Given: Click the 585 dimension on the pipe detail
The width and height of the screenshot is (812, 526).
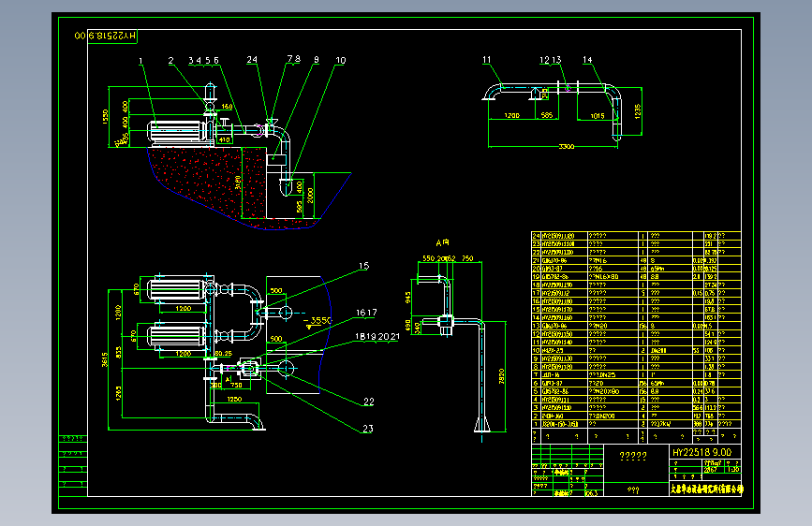Looking at the screenshot, I should (x=547, y=115).
